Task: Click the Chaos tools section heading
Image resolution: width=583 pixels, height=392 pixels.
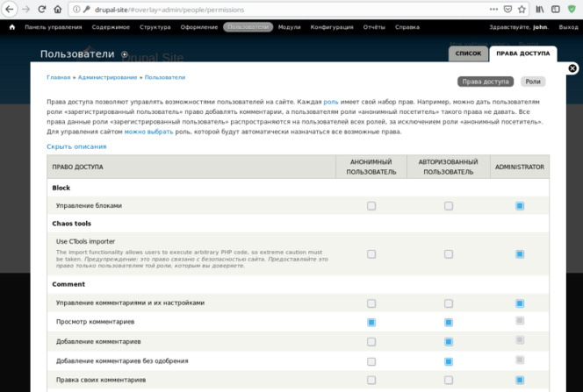Action: click(x=71, y=224)
